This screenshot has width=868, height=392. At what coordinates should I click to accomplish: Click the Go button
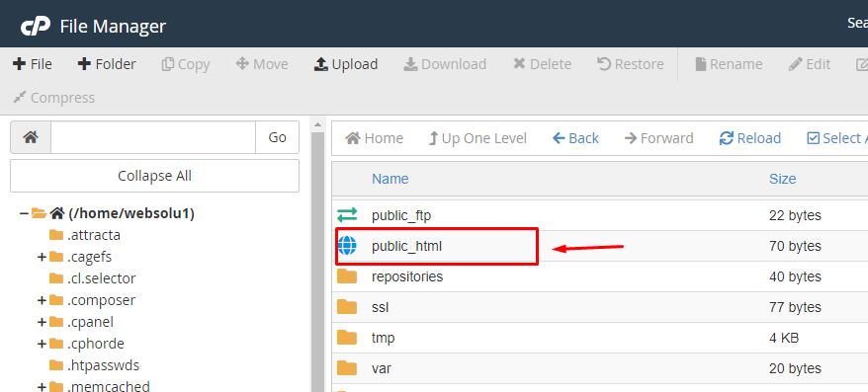[278, 137]
